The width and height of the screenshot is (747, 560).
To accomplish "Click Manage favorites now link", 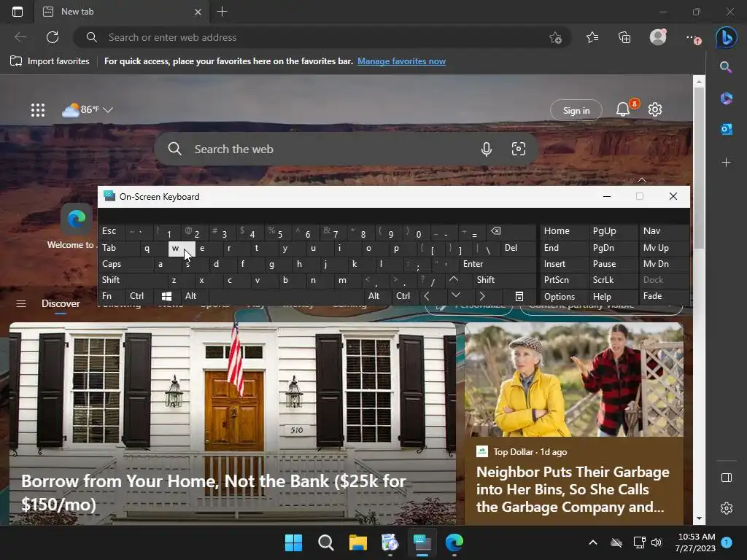I will (x=401, y=61).
